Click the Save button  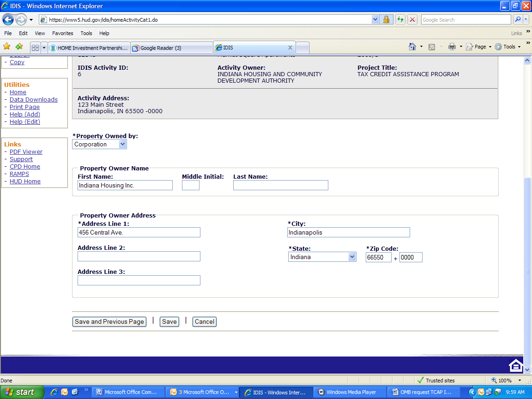pos(169,321)
